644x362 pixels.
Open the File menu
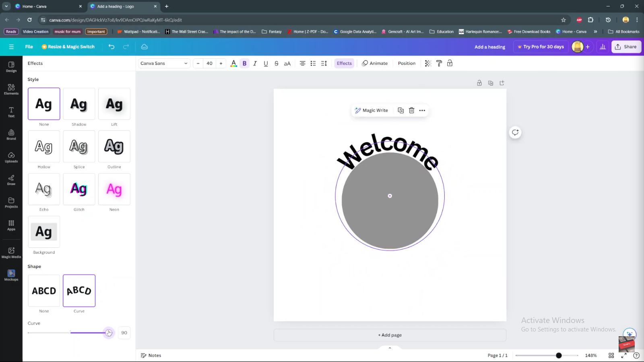[x=29, y=47]
